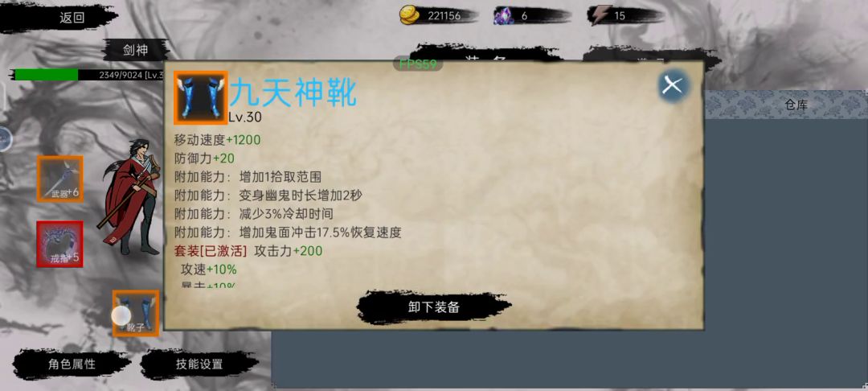Screen dimensions: 868x391
Task: Select the ring slot 戒指+5
Action: coord(59,244)
